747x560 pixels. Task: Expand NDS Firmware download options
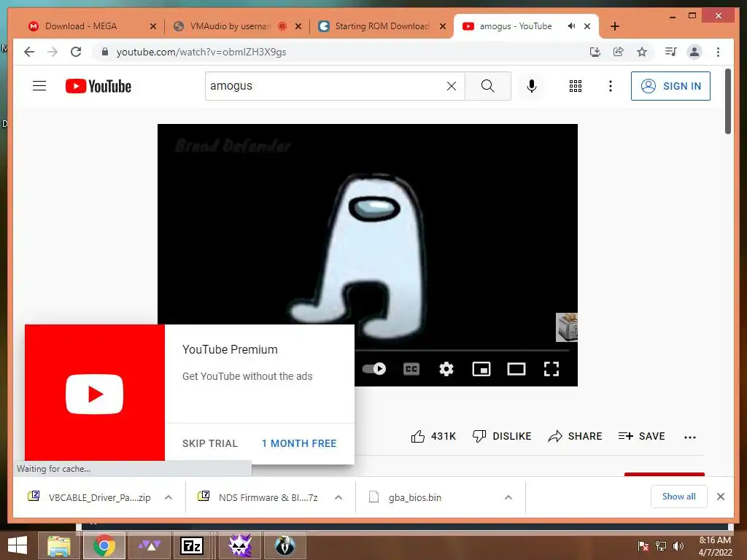338,497
